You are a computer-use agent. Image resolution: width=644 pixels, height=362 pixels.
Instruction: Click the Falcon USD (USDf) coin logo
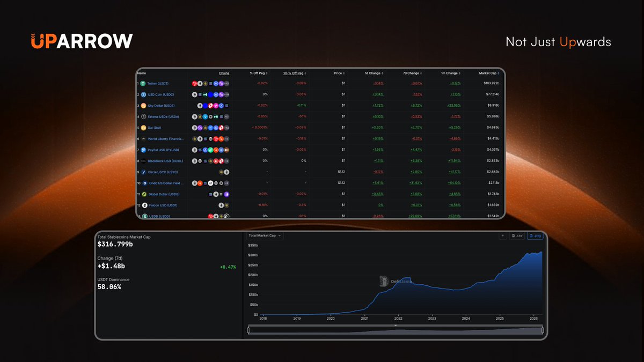[144, 205]
